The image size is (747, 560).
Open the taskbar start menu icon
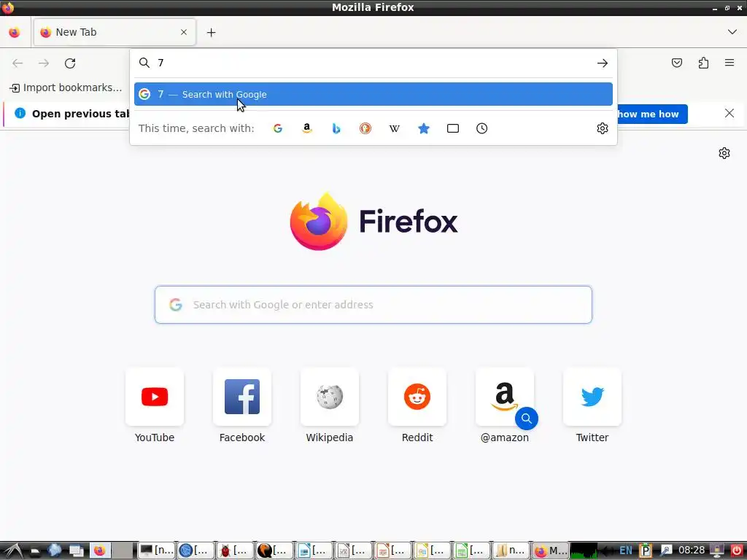click(x=13, y=551)
